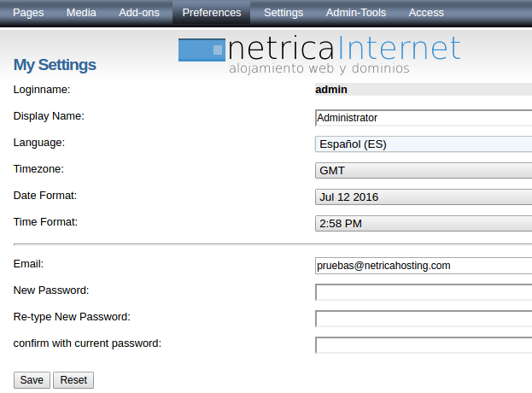Click the confirm with current password field
Screen dimensions: 532x393
point(424,345)
